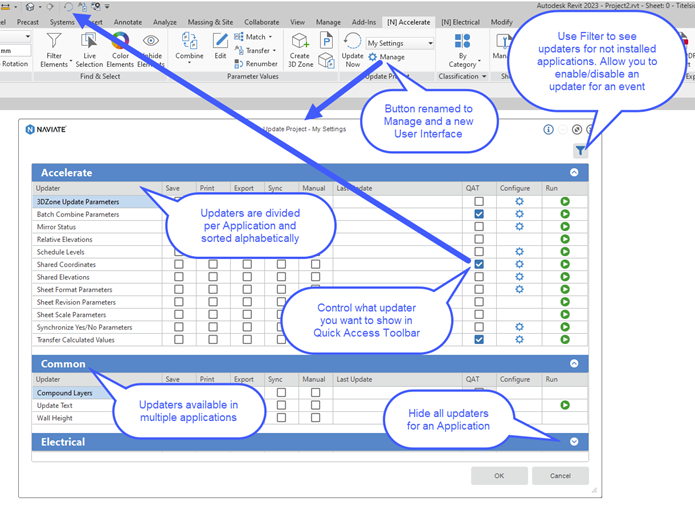Run Update Now from the ribbon
The width and height of the screenshot is (695, 506).
(352, 50)
